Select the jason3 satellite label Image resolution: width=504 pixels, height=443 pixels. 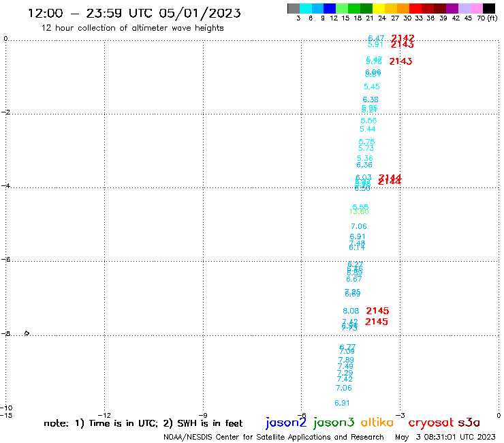[x=334, y=423]
